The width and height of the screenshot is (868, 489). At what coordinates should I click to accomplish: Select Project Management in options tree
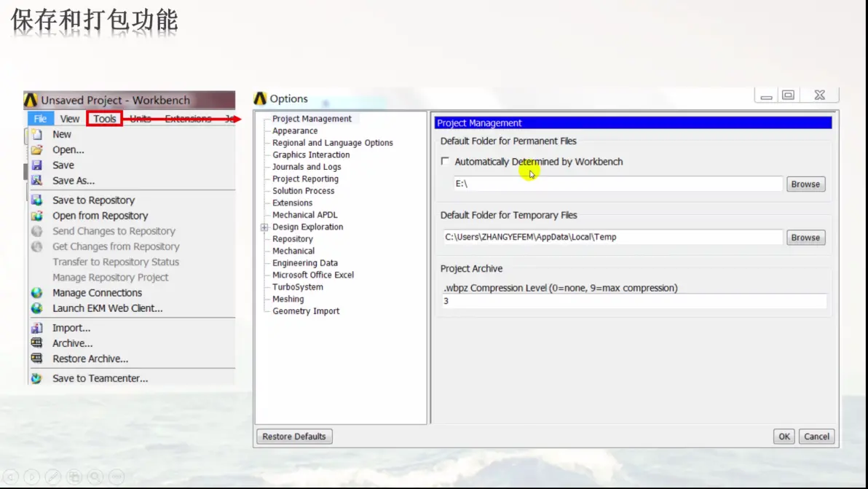point(312,119)
